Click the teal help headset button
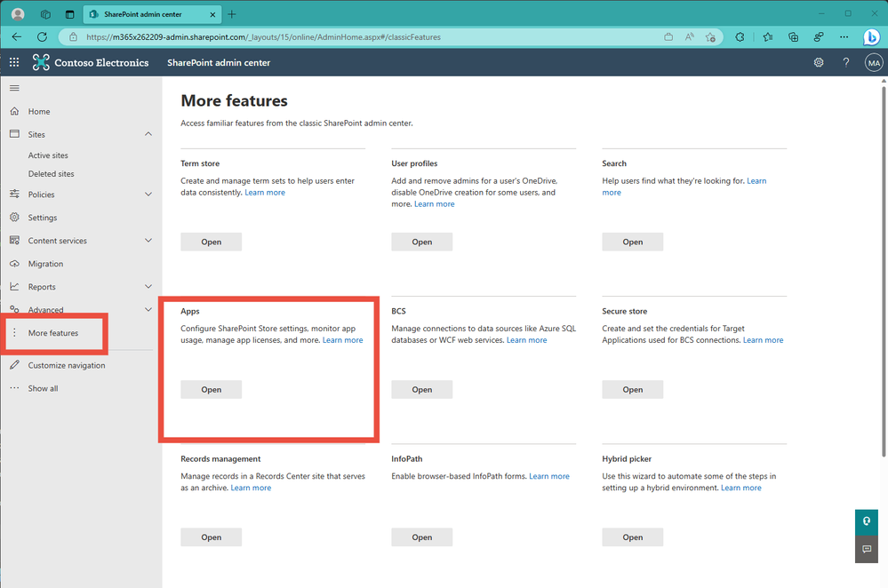 tap(867, 521)
